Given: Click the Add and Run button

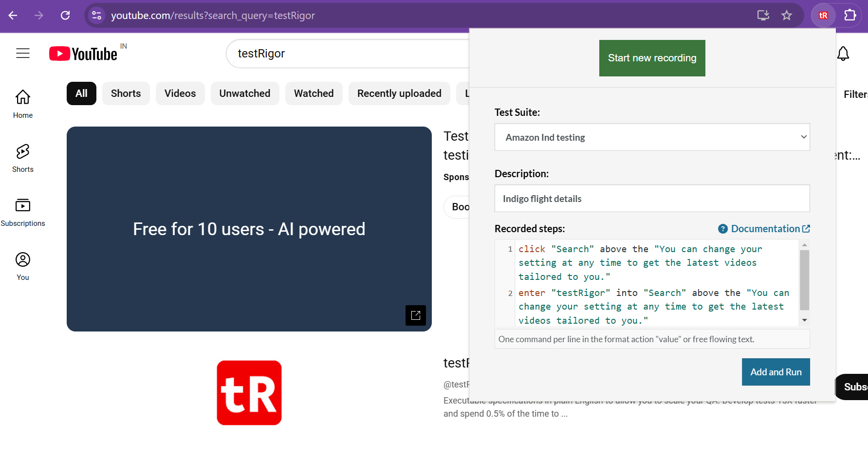Looking at the screenshot, I should 776,372.
